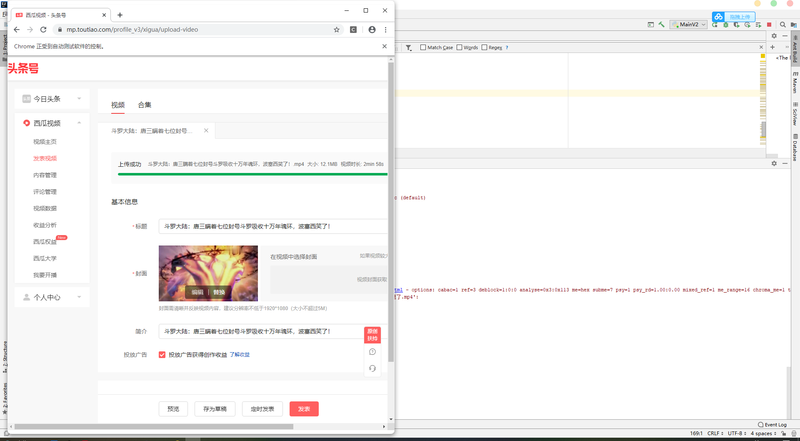Open the Chrome profile avatar icon

[372, 30]
